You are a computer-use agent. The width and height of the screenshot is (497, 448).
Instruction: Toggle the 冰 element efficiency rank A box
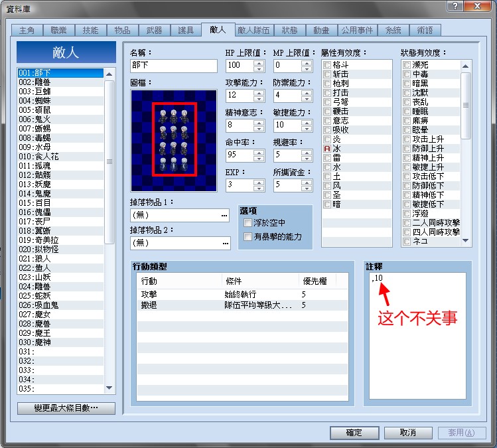tap(327, 149)
